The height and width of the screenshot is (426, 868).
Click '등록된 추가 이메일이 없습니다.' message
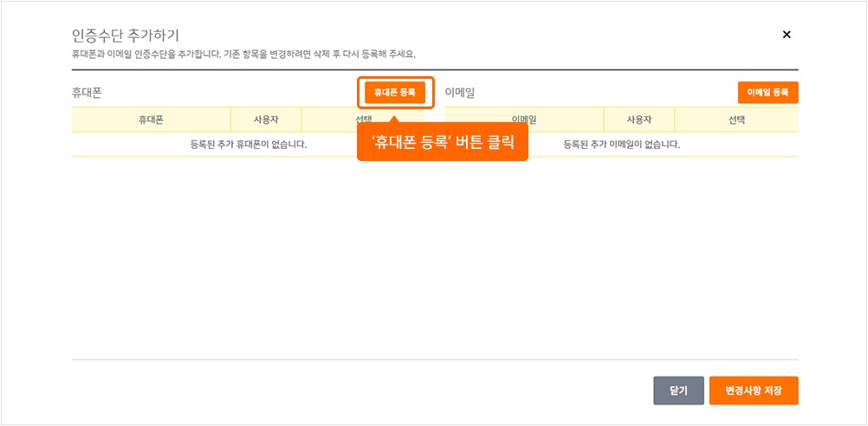point(622,145)
